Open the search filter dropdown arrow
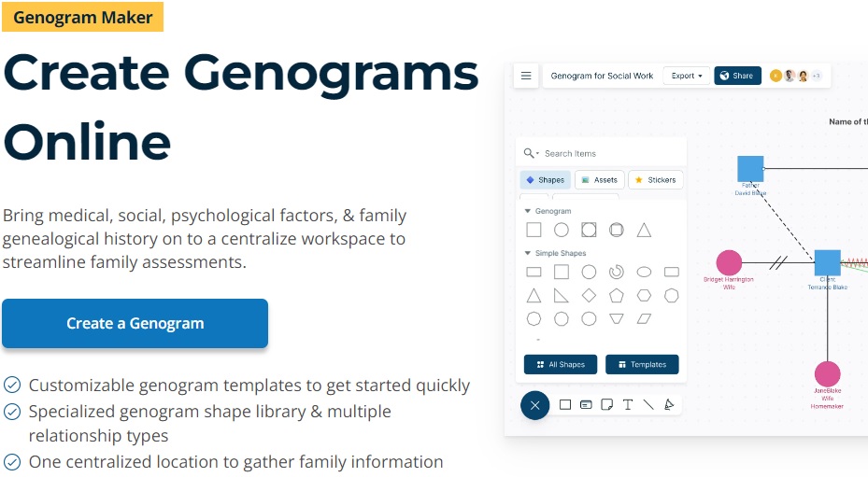 click(537, 154)
